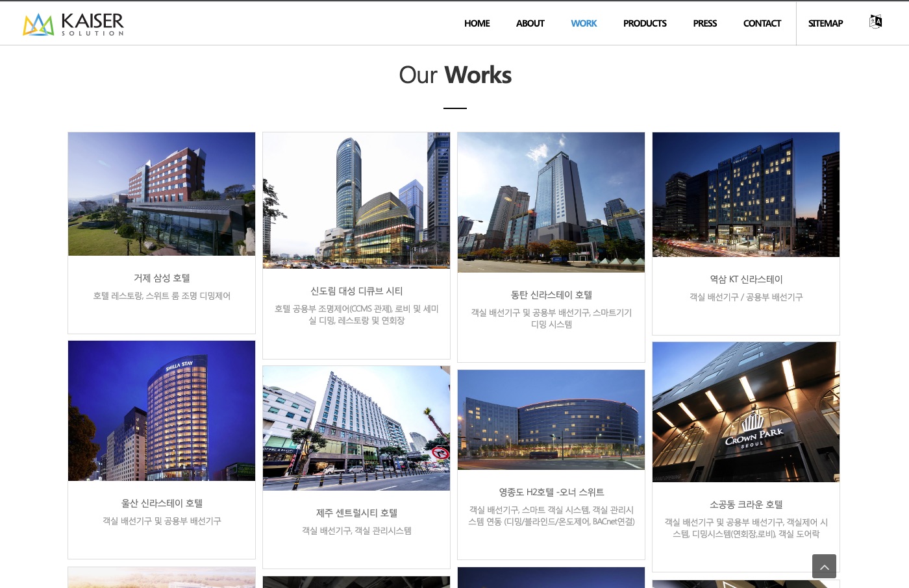Image resolution: width=909 pixels, height=588 pixels.
Task: Open 동탄 신라스테이 호텔 photo
Action: 551,202
